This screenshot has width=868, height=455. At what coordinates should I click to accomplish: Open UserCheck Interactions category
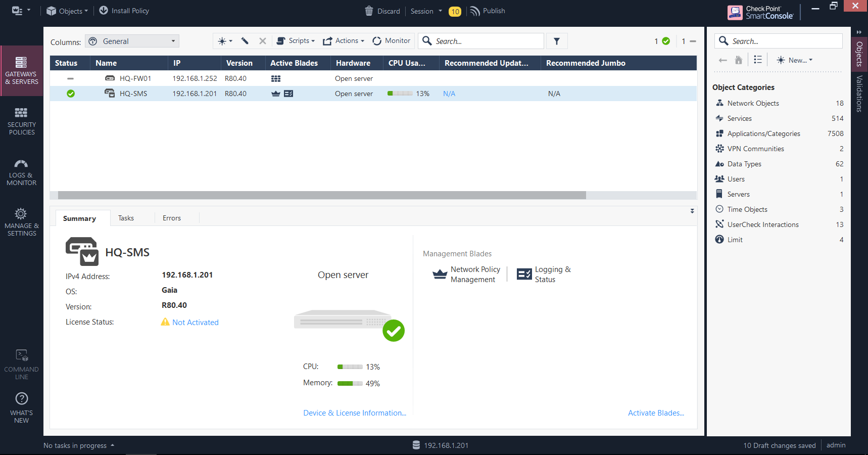point(779,224)
